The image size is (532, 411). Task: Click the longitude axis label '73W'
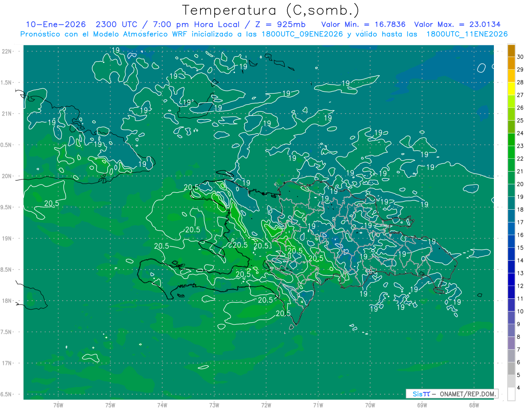[214, 405]
